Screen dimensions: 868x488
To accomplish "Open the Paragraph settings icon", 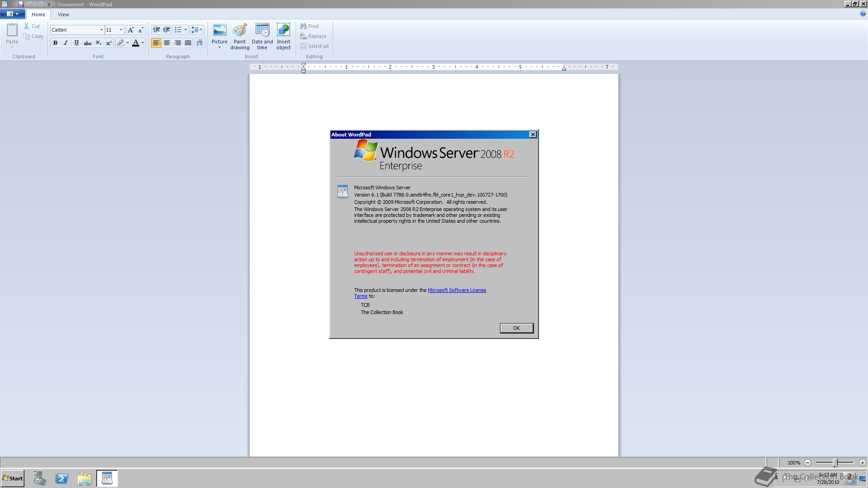I will pyautogui.click(x=199, y=43).
